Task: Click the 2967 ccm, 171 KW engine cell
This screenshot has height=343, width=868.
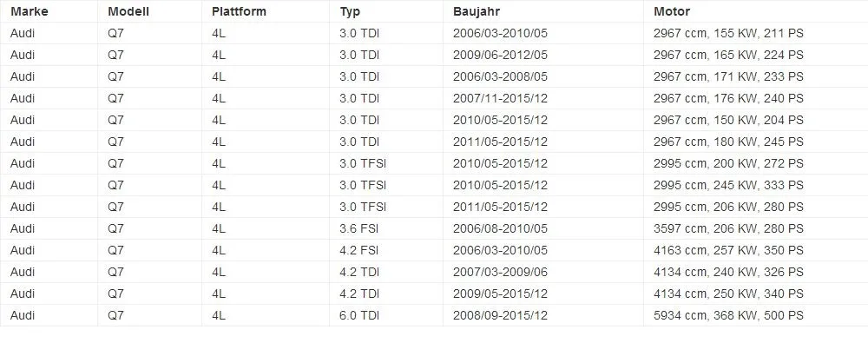Action: 728,76
